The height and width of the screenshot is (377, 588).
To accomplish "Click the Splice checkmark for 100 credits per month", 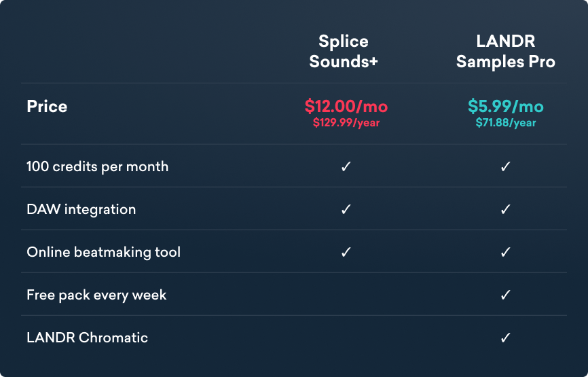I will coord(346,166).
